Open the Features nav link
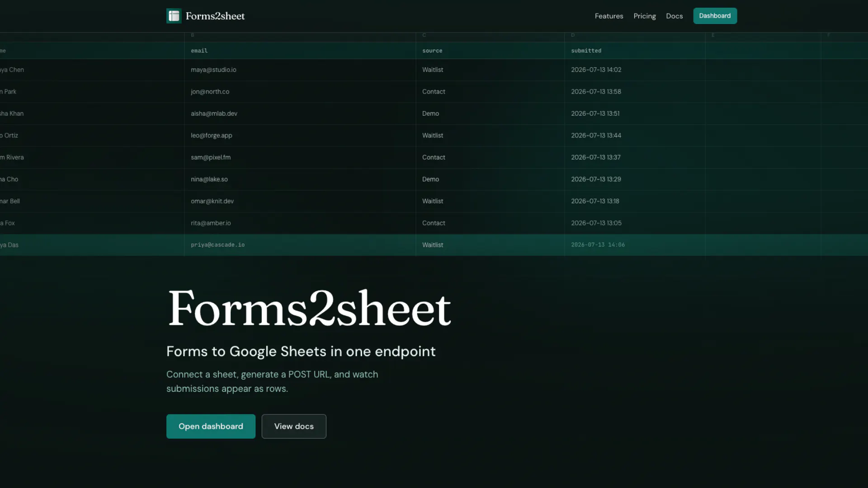Image resolution: width=868 pixels, height=488 pixels. click(609, 16)
